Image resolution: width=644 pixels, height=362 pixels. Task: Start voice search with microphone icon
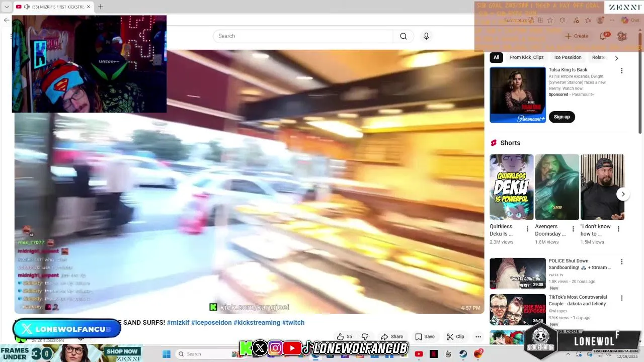click(x=426, y=36)
